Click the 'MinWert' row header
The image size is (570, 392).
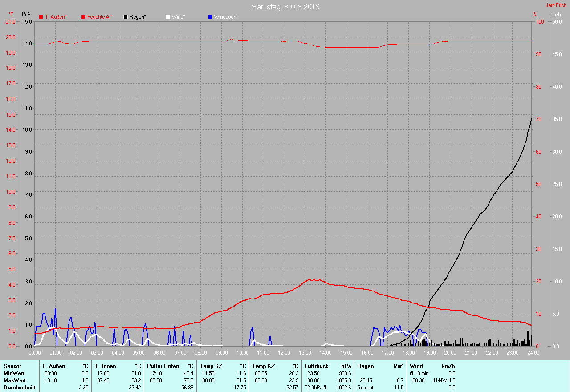tap(14, 373)
